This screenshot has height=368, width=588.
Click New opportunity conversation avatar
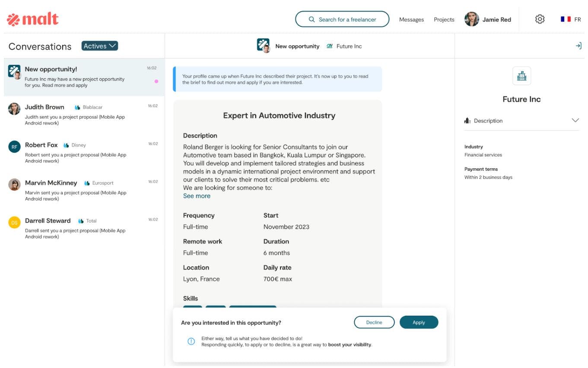click(x=15, y=71)
